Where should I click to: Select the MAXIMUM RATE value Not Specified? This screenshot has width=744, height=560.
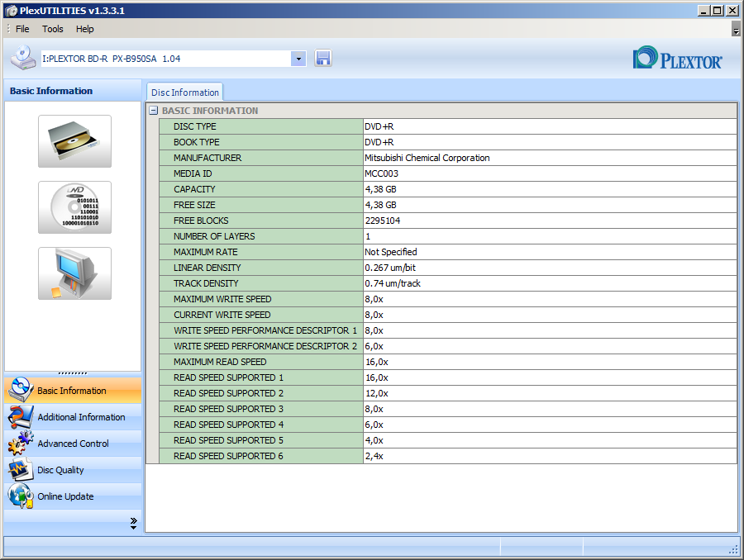tap(390, 252)
